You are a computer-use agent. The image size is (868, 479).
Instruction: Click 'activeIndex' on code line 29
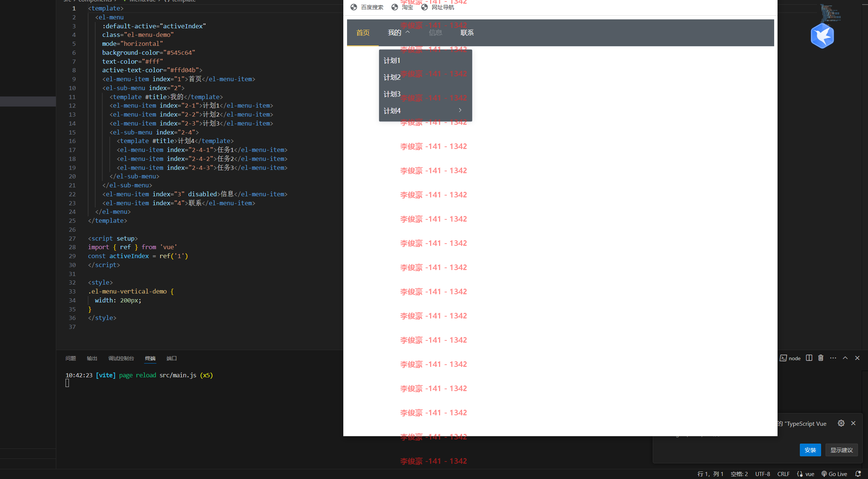tap(129, 256)
